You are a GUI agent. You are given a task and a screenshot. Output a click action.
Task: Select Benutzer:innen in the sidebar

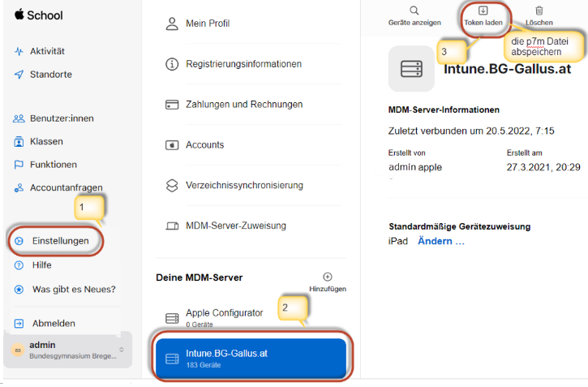tap(61, 118)
